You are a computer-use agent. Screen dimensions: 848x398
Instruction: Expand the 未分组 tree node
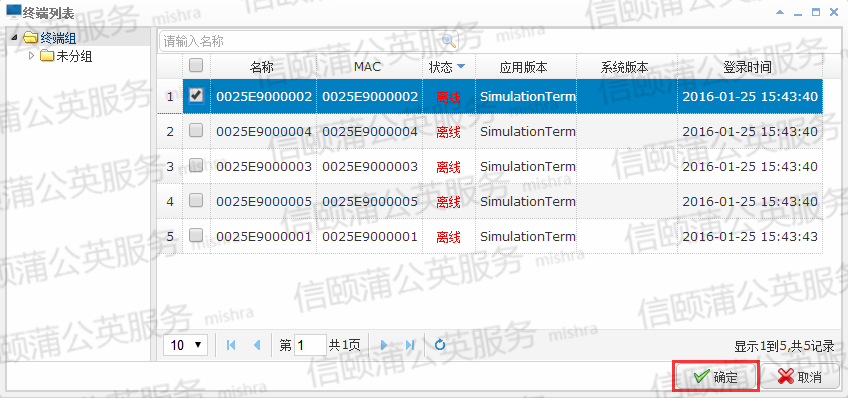[31, 56]
